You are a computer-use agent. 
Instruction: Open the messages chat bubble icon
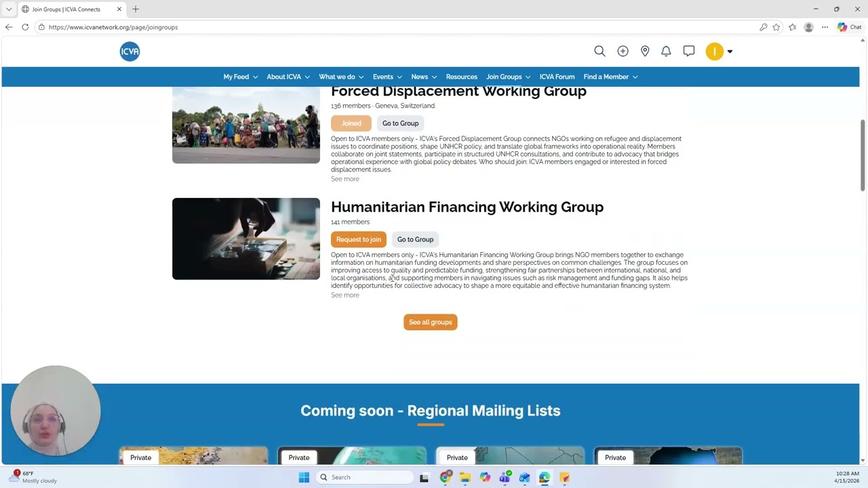(689, 51)
